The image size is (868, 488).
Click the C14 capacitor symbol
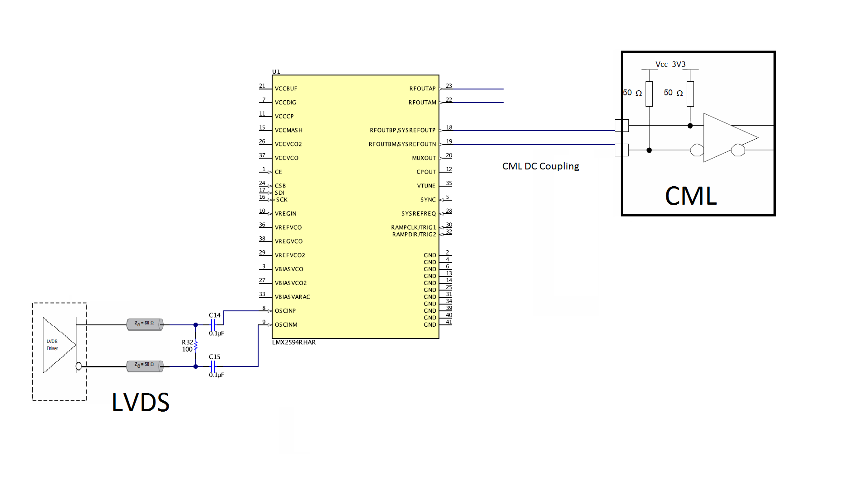coord(214,324)
